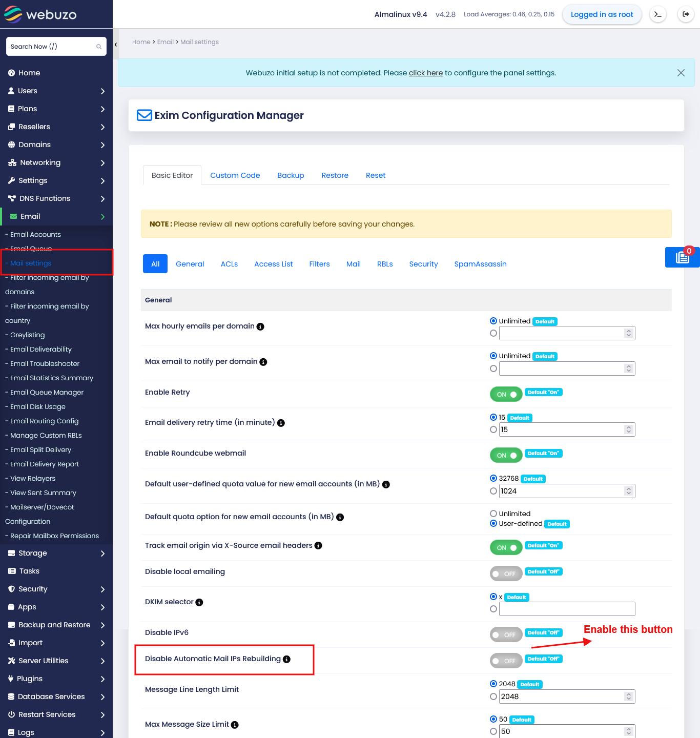Image resolution: width=700 pixels, height=738 pixels.
Task: Open the Reset tab
Action: [x=376, y=175]
